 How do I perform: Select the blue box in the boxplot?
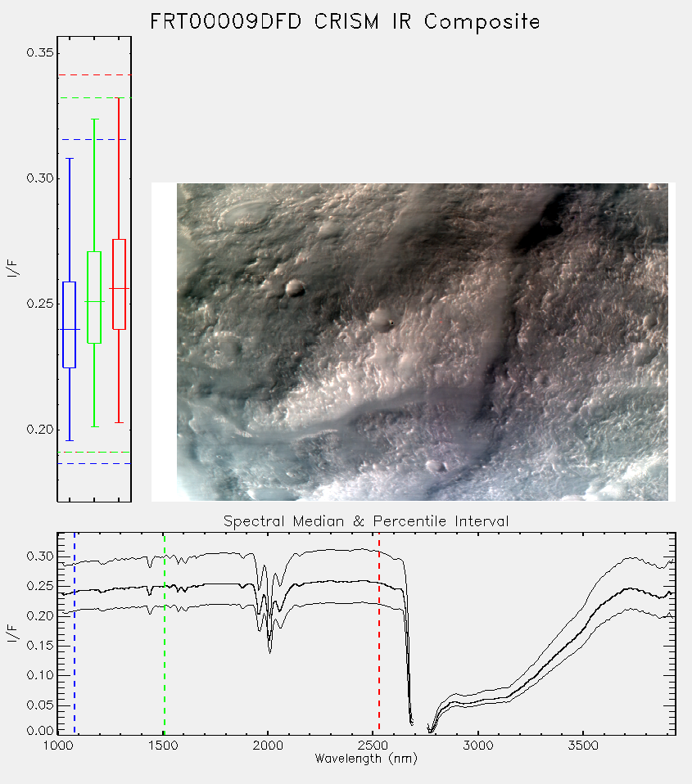click(x=69, y=325)
